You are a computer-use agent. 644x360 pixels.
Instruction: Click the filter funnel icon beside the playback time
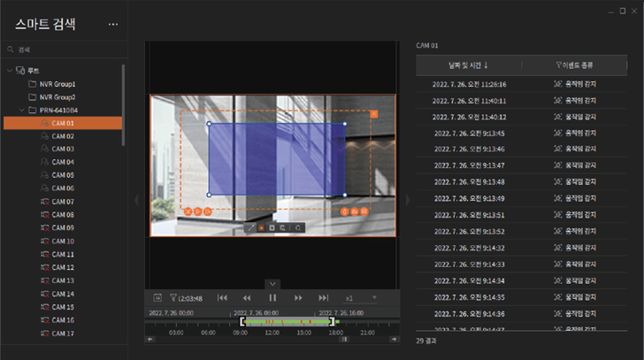point(173,298)
